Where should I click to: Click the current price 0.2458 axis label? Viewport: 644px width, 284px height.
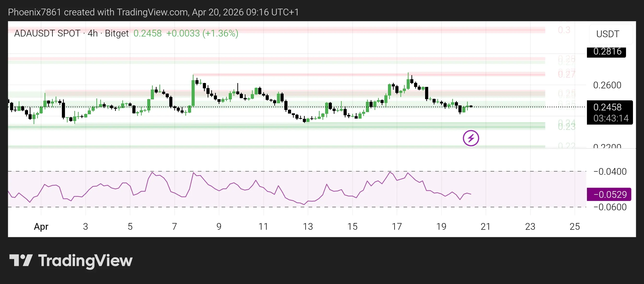tap(607, 107)
